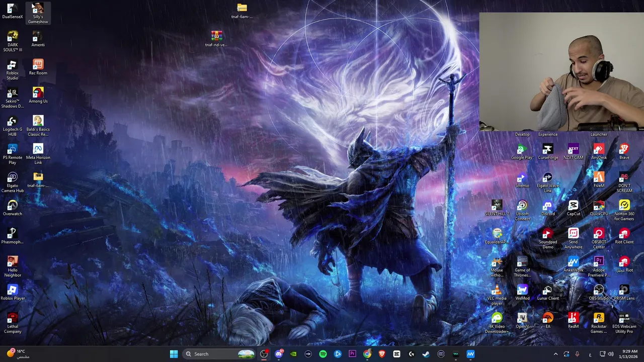Open the Soundpad Demo shortcut

click(547, 238)
